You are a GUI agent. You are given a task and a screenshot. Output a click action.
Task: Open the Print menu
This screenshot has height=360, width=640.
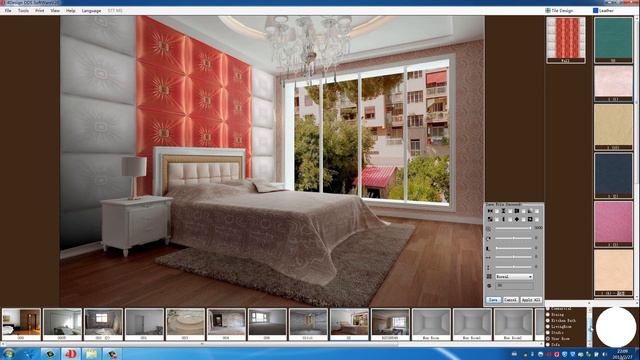click(x=40, y=11)
